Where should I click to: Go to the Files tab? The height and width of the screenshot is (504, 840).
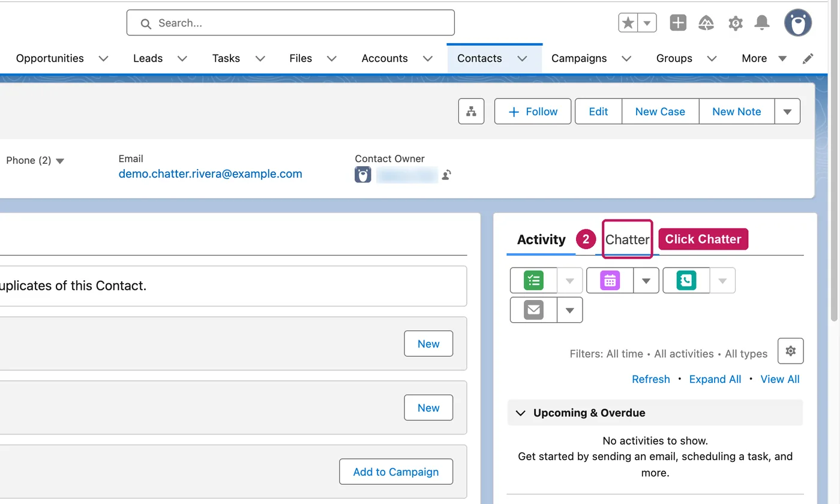point(301,58)
